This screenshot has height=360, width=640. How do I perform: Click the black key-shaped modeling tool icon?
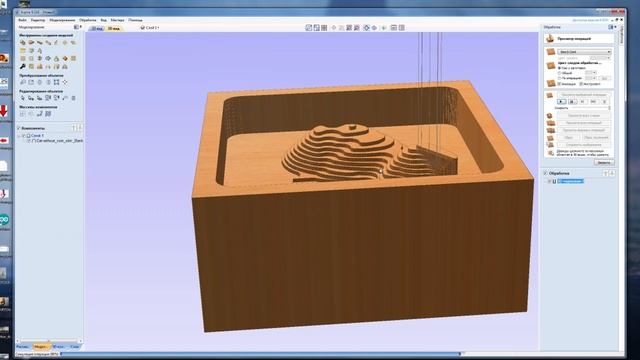[x=23, y=67]
